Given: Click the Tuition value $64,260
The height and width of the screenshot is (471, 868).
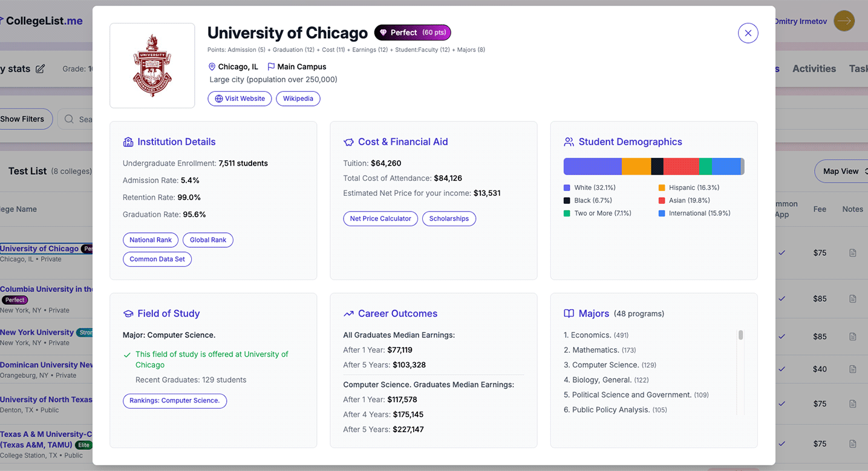Looking at the screenshot, I should click(x=386, y=163).
